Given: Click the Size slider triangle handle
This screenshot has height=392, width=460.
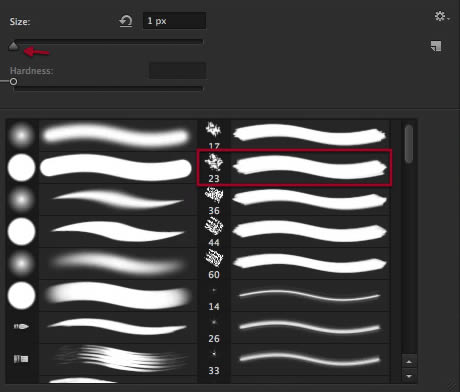Looking at the screenshot, I should coord(13,46).
